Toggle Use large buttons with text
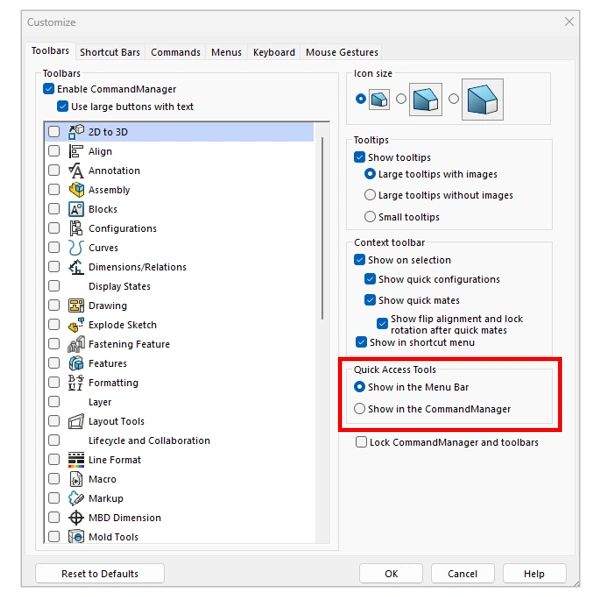The image size is (598, 597). click(x=63, y=106)
